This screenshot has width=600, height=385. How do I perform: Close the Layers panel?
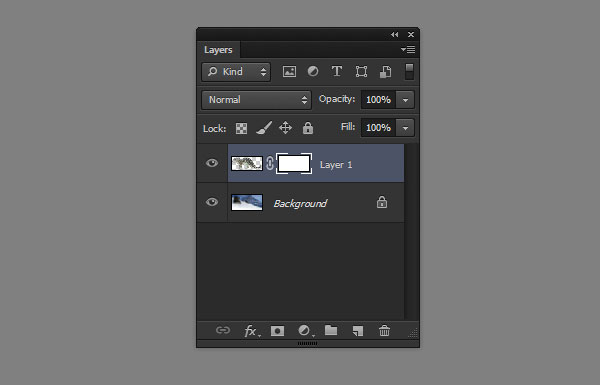point(411,34)
